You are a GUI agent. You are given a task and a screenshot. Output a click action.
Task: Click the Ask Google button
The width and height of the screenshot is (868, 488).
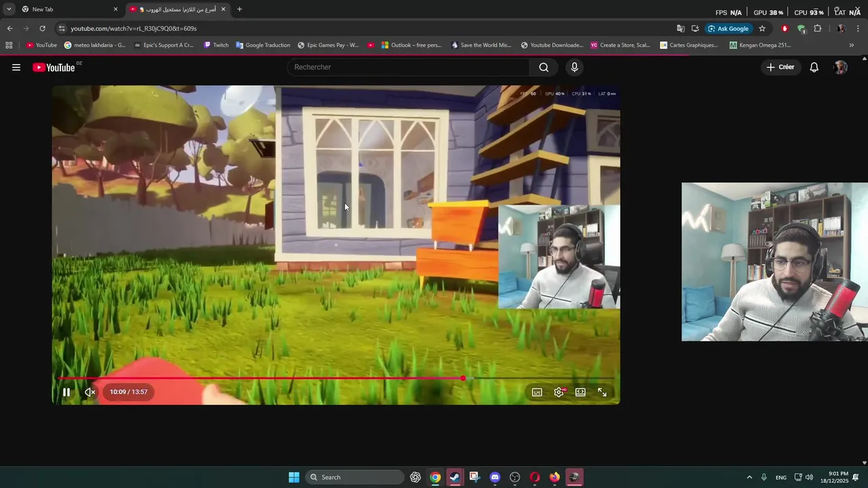tap(729, 28)
